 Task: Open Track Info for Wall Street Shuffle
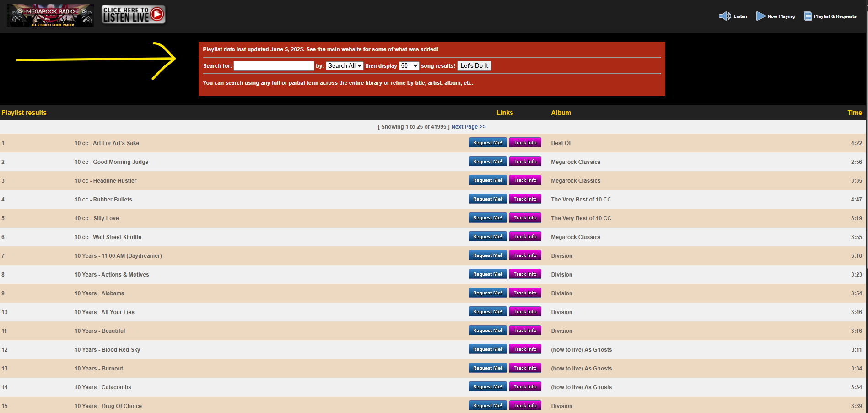point(525,237)
